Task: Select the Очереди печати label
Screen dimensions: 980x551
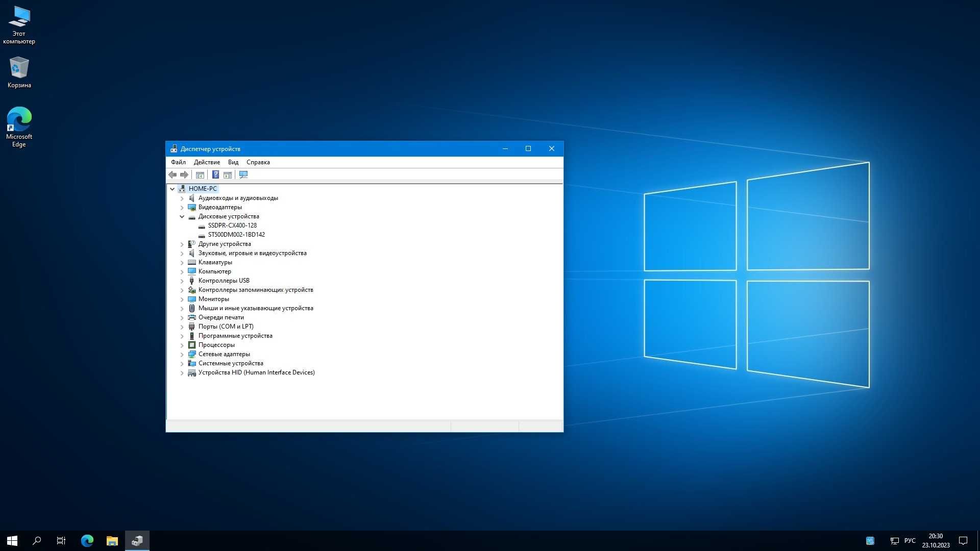Action: click(x=221, y=317)
